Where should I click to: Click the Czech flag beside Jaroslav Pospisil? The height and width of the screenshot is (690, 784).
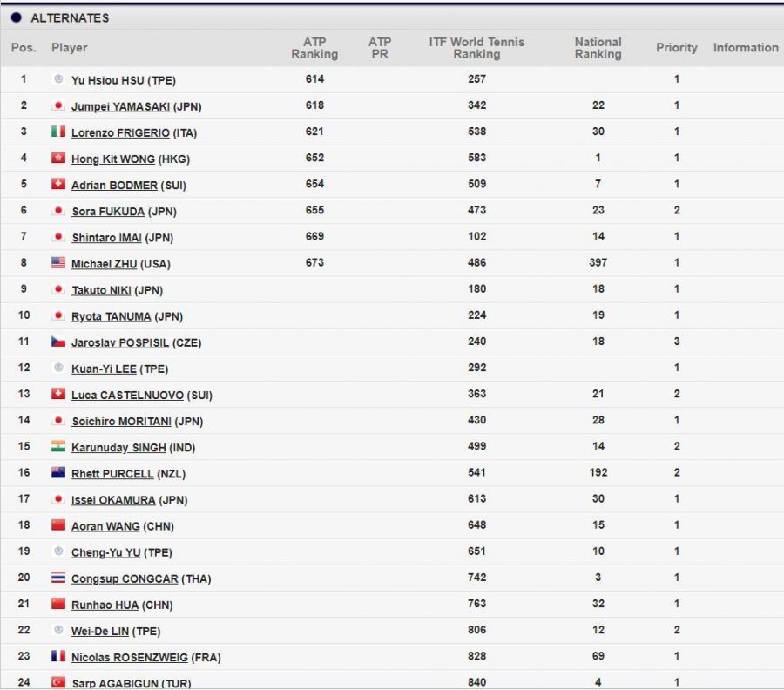tap(58, 342)
